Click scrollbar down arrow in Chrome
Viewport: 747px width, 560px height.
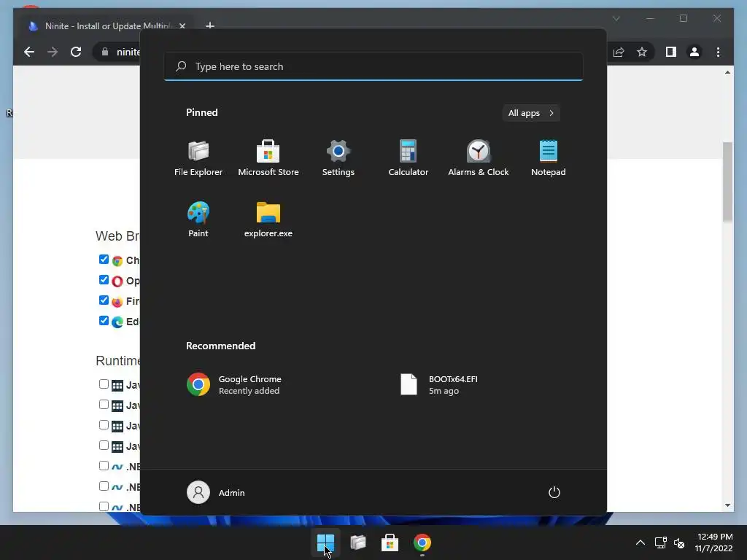coord(727,505)
